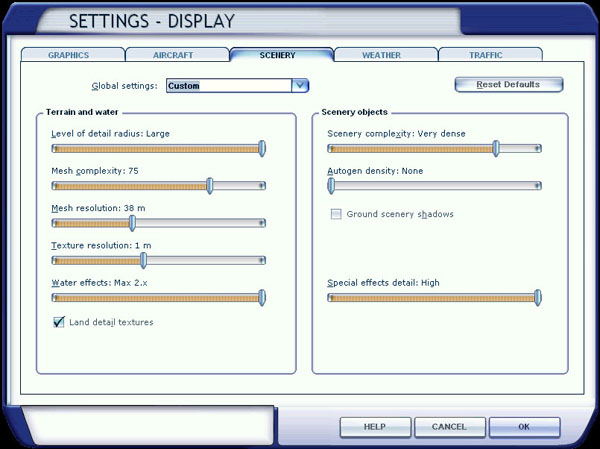This screenshot has width=600, height=449.
Task: Click the Cancel button
Action: pos(450,427)
